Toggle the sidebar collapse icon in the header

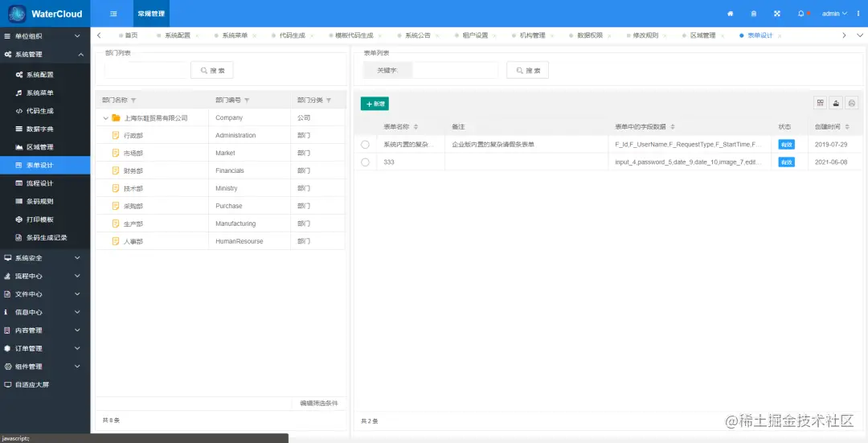point(113,14)
